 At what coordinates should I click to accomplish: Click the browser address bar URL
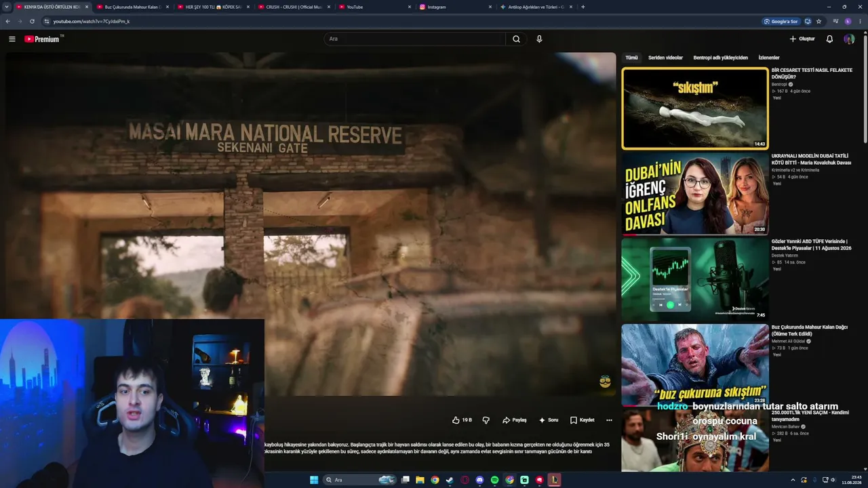(x=92, y=22)
